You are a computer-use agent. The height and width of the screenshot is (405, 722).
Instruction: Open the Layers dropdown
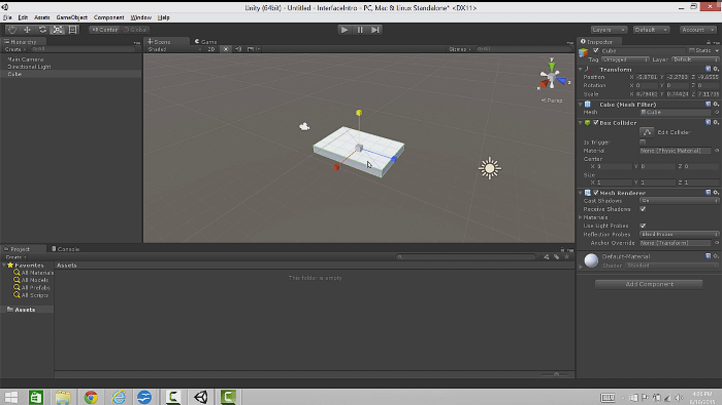608,29
